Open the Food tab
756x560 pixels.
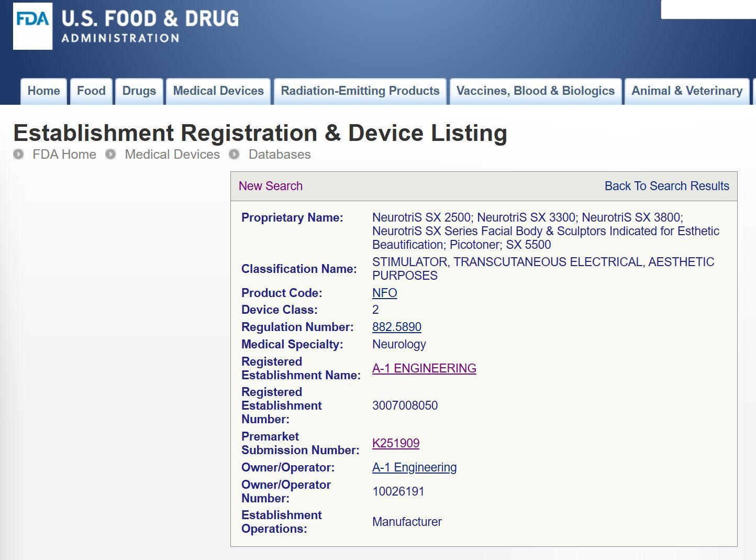91,91
